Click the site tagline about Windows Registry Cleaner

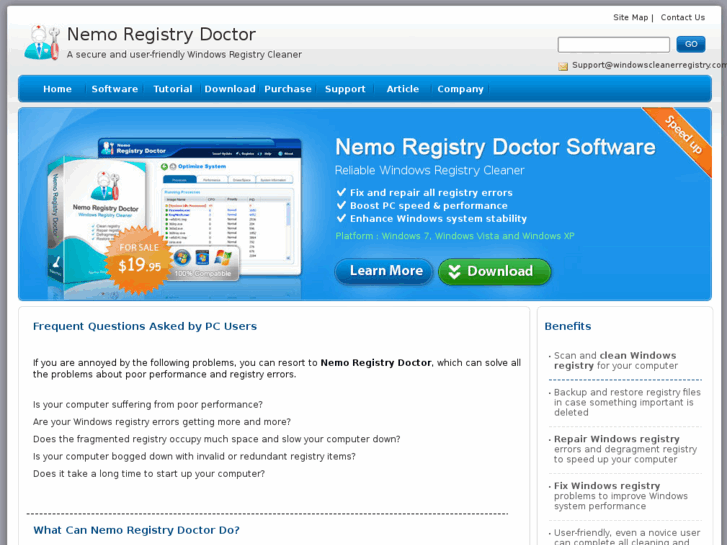point(184,55)
